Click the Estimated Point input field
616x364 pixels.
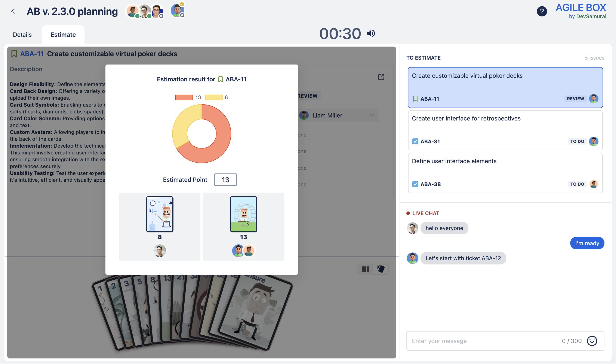click(225, 180)
